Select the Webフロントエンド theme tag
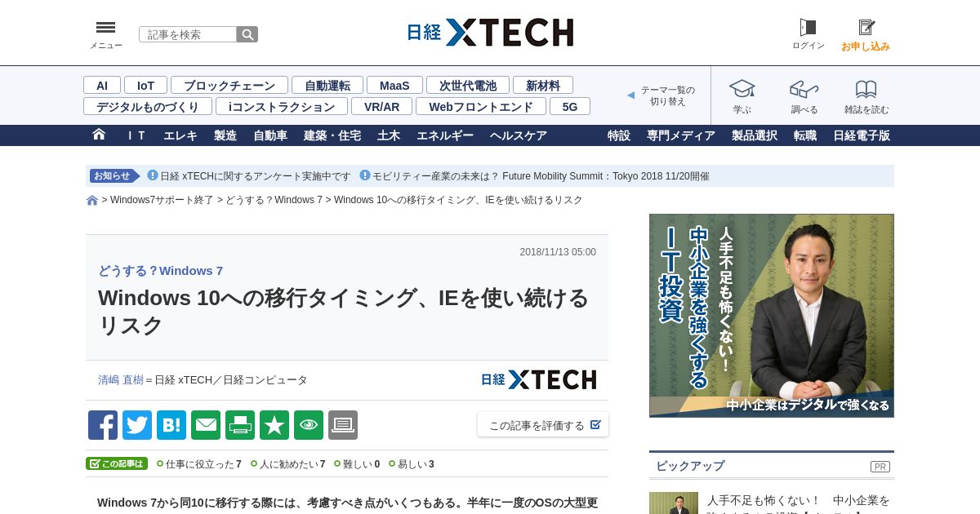The image size is (980, 514). (481, 106)
